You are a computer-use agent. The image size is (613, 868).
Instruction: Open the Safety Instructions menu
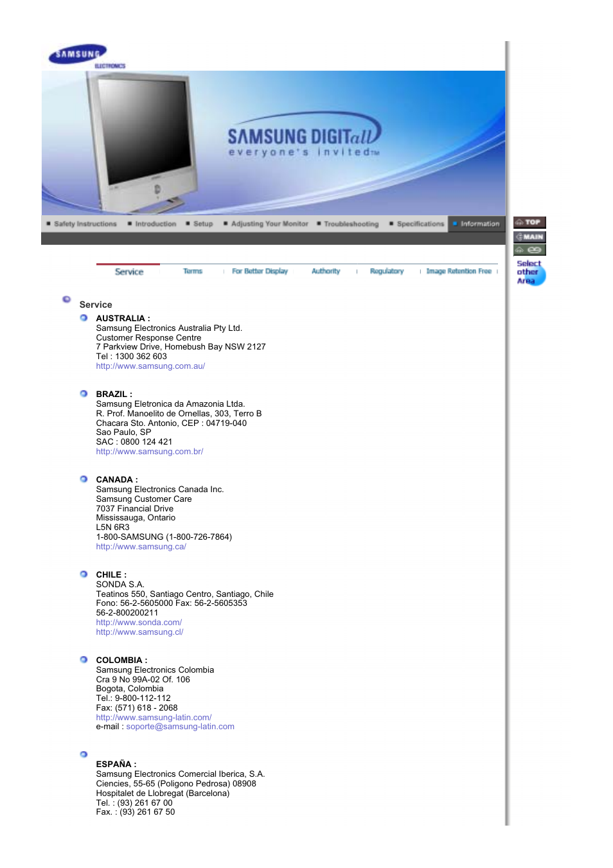click(x=82, y=224)
